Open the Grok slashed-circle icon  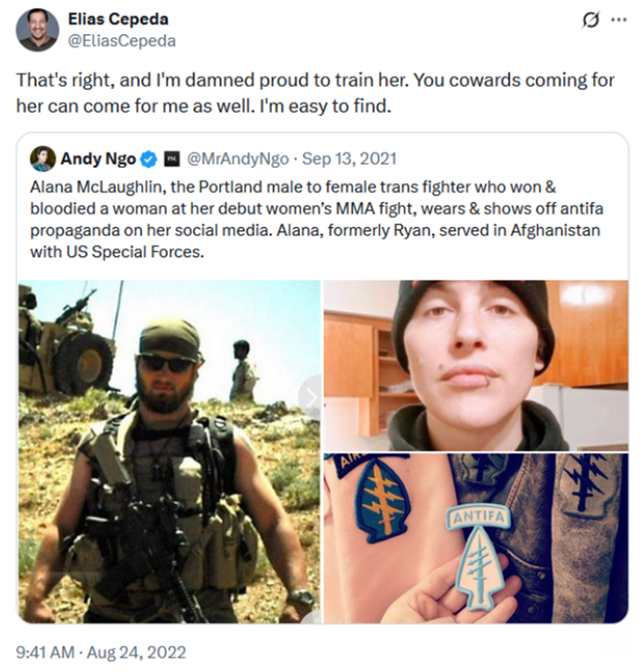pyautogui.click(x=589, y=20)
